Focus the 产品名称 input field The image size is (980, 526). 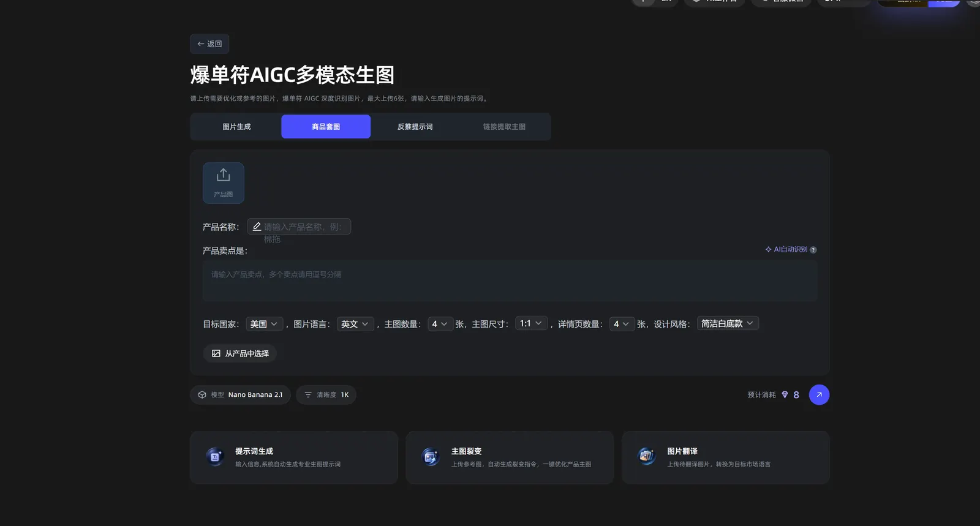tap(299, 227)
